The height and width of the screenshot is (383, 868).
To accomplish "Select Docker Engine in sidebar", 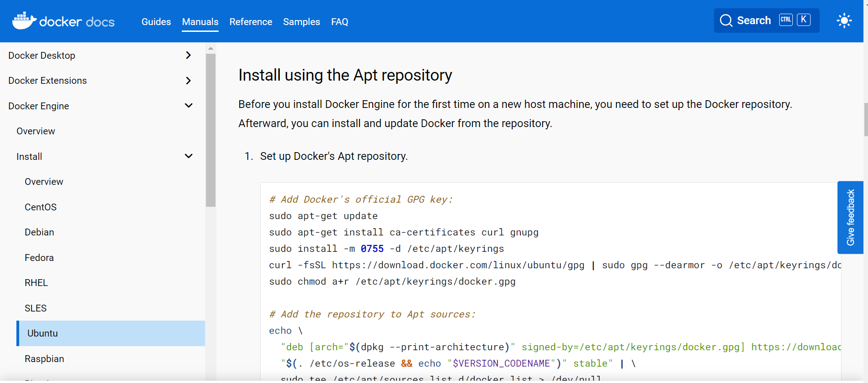I will pyautogui.click(x=39, y=106).
